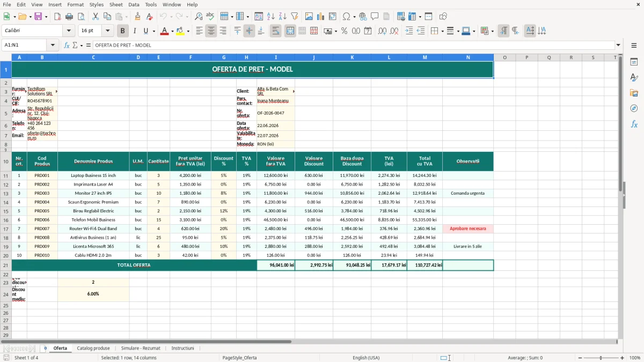
Task: Click the Select All corner button
Action: [x=6, y=57]
